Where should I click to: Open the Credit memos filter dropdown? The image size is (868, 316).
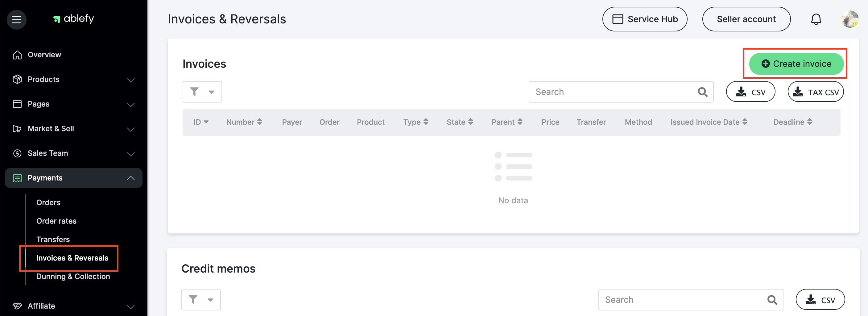tap(201, 299)
